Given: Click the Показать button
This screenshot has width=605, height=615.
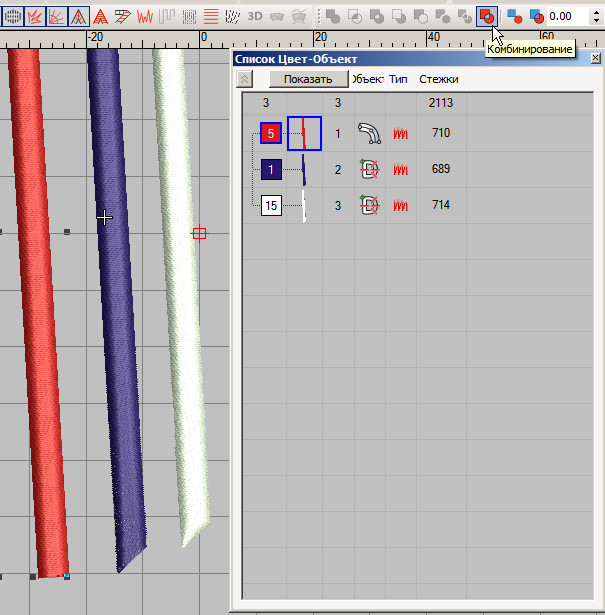Looking at the screenshot, I should [308, 78].
